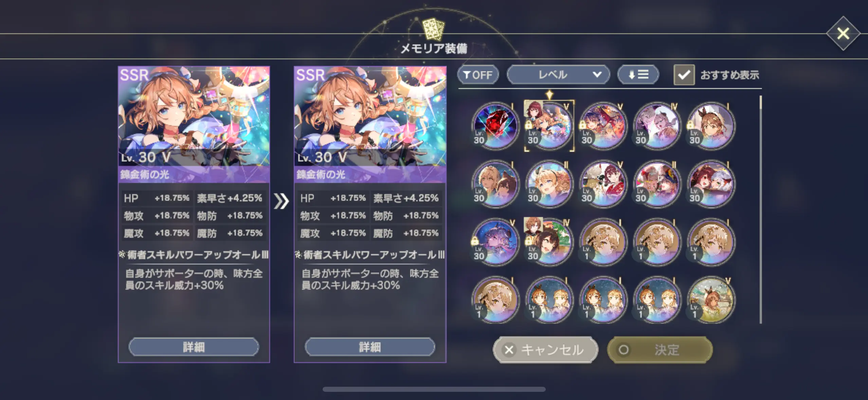This screenshot has height=400, width=868.
Task: Select the red gem memoria icon
Action: click(x=495, y=126)
